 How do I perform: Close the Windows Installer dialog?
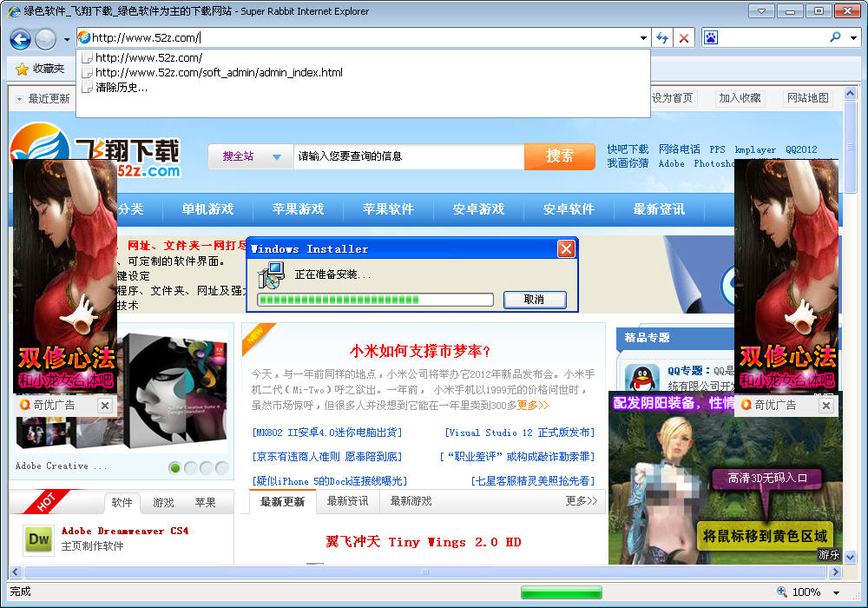point(566,249)
